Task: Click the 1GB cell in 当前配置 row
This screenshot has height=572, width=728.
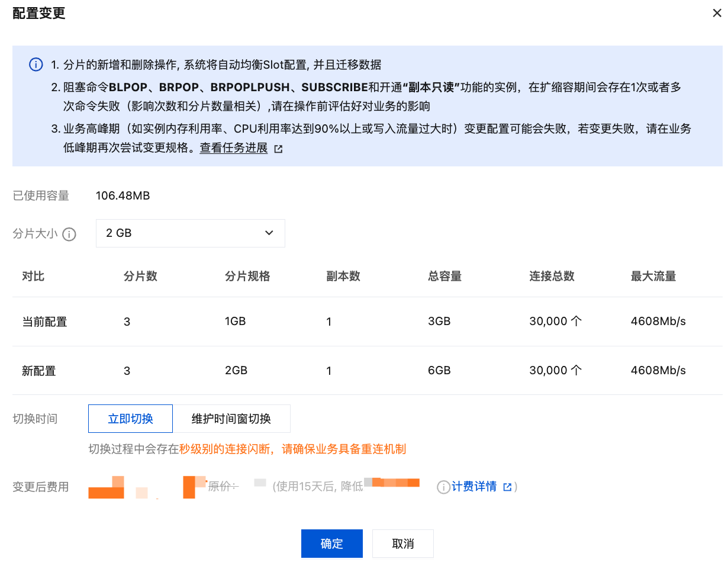Action: pyautogui.click(x=235, y=322)
